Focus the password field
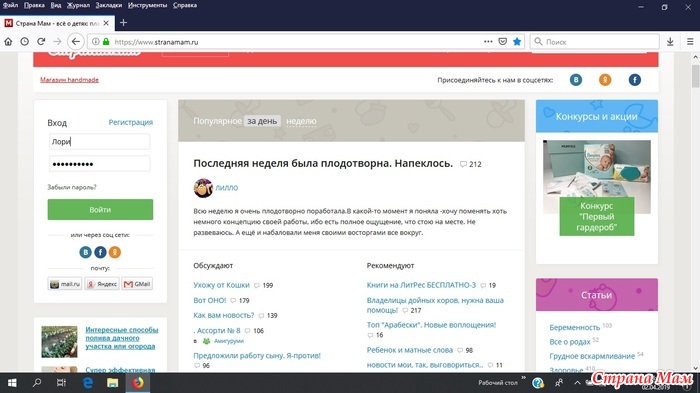This screenshot has height=393, width=700. (x=99, y=164)
